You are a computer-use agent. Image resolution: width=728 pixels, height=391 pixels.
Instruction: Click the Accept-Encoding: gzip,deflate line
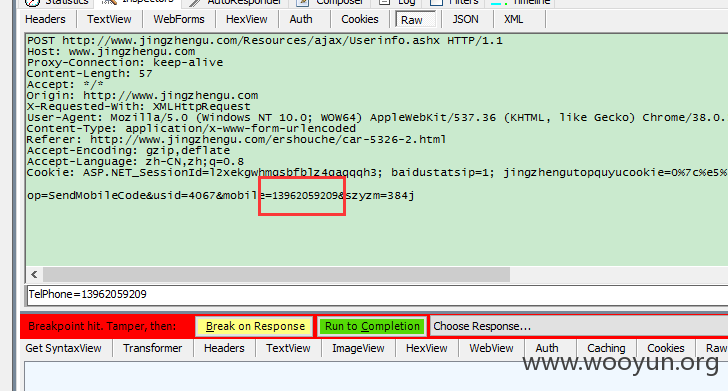click(128, 151)
